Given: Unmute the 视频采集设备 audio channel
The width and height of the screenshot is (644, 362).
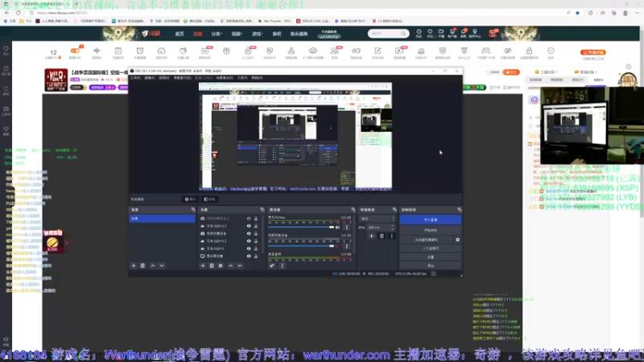Looking at the screenshot, I should 337,246.
